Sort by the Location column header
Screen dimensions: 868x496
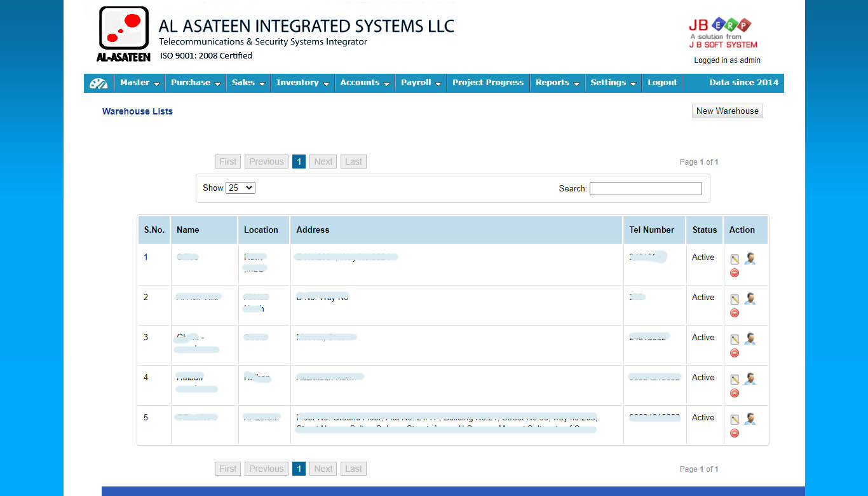click(x=264, y=230)
